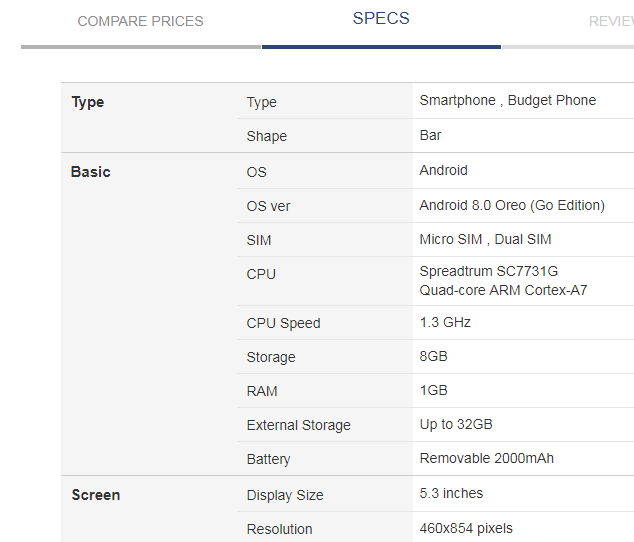Screen dimensions: 634x542
Task: Click the 'CPU Speed' label
Action: [x=283, y=323]
